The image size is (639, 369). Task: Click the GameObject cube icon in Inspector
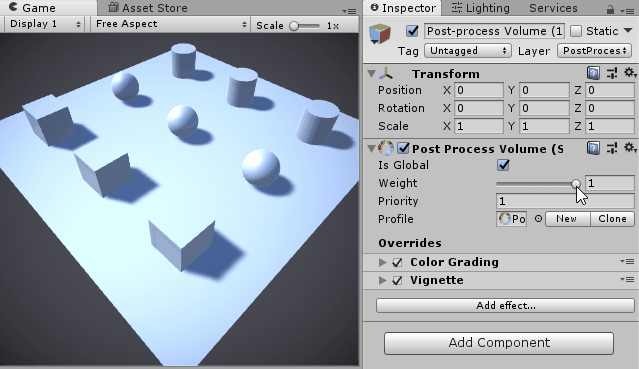pos(380,33)
